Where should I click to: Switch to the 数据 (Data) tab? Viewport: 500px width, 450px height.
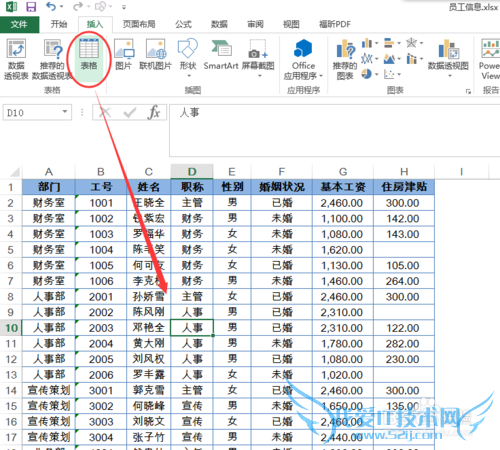click(x=219, y=24)
